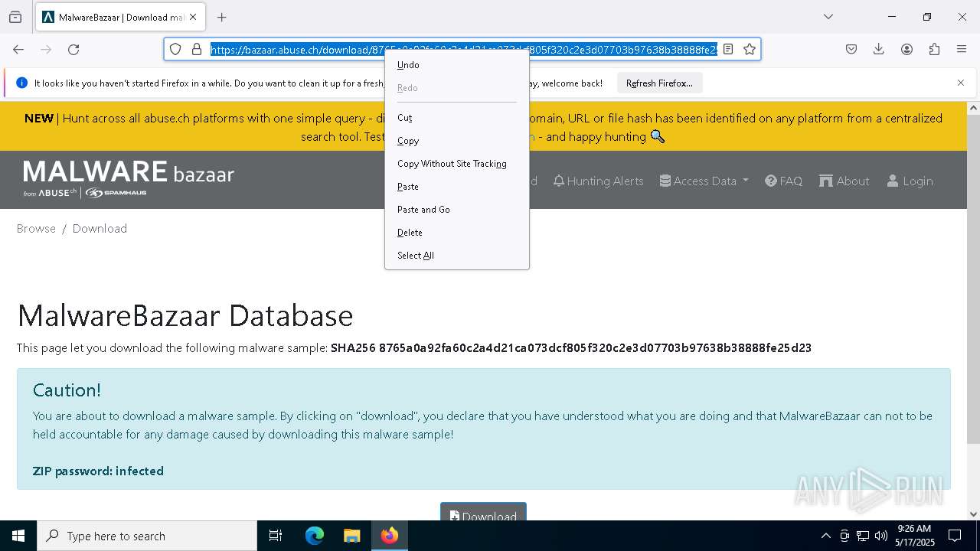This screenshot has height=551, width=980.
Task: Go to the Login page
Action: click(x=910, y=181)
